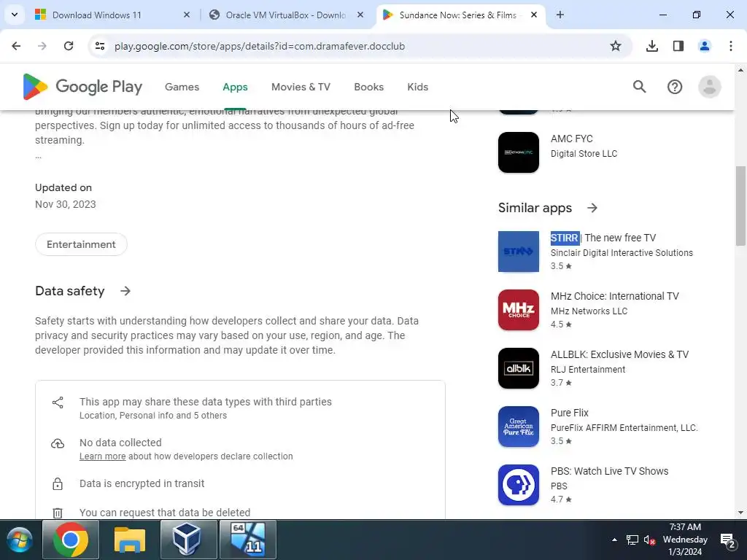Open a new browser tab
Image resolution: width=747 pixels, height=560 pixels.
pos(560,15)
